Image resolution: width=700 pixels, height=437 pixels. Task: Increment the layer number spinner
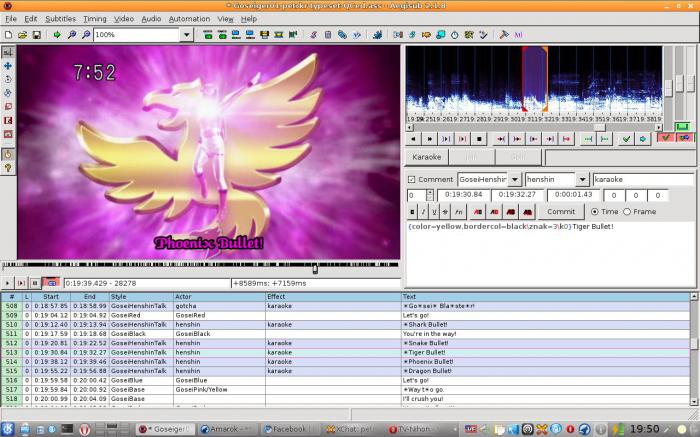pyautogui.click(x=429, y=192)
